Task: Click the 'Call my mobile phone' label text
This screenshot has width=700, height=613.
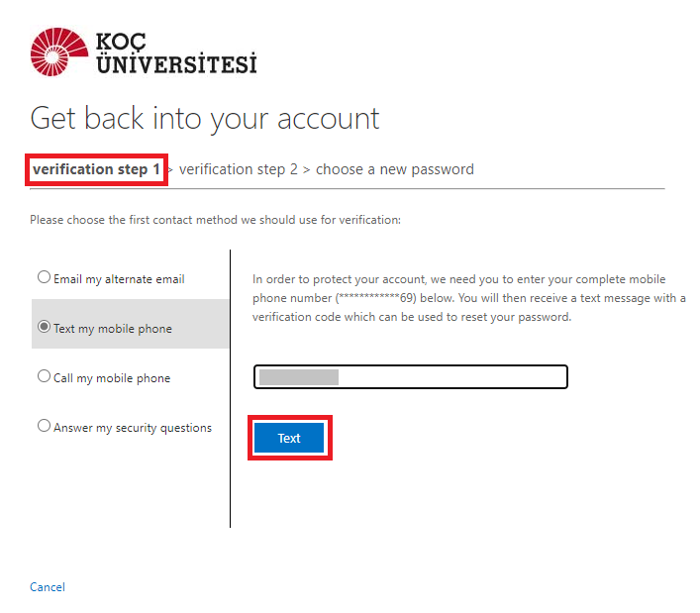Action: pos(112,378)
